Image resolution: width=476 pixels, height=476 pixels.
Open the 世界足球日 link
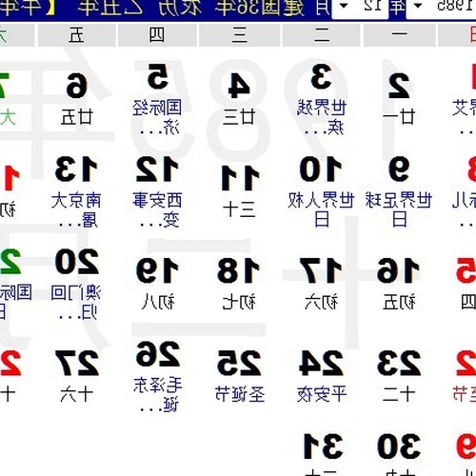[399, 209]
